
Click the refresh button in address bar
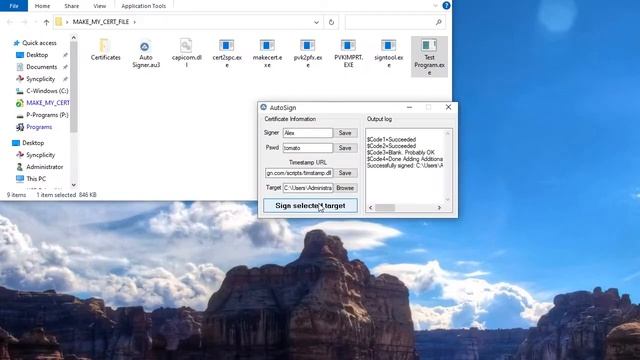coord(331,22)
